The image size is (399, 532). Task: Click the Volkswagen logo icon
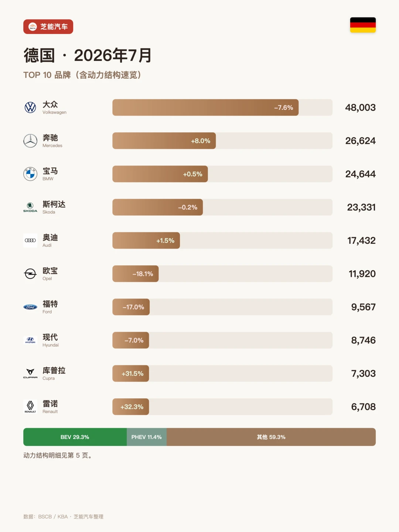pyautogui.click(x=30, y=108)
